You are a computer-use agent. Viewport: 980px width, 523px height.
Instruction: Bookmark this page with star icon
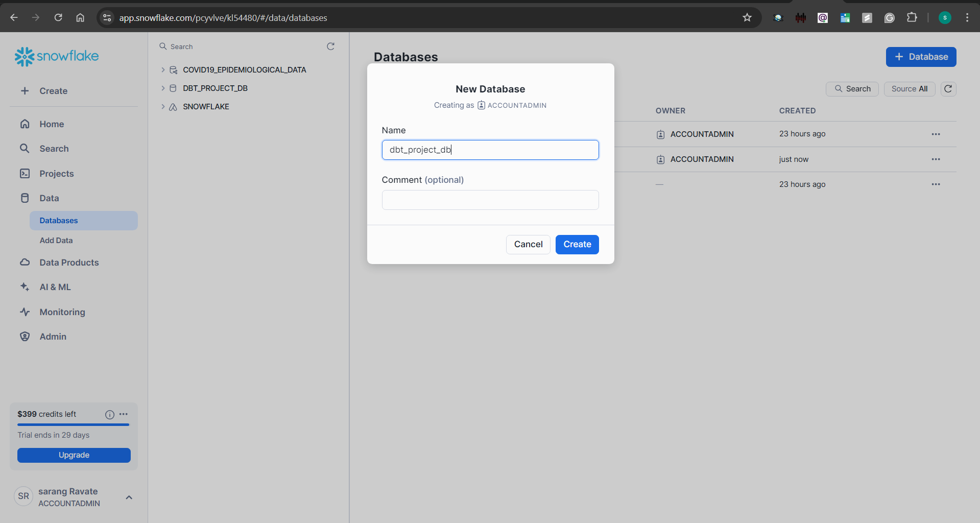pyautogui.click(x=747, y=18)
